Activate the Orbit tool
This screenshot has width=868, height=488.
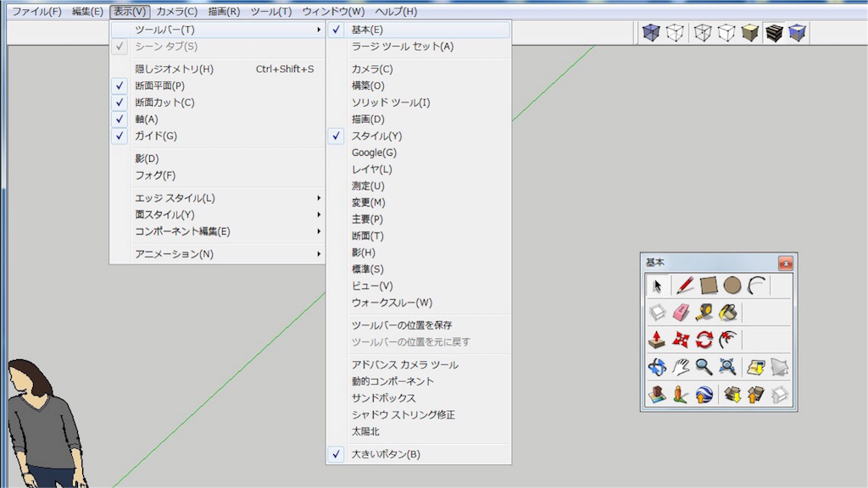(x=659, y=366)
